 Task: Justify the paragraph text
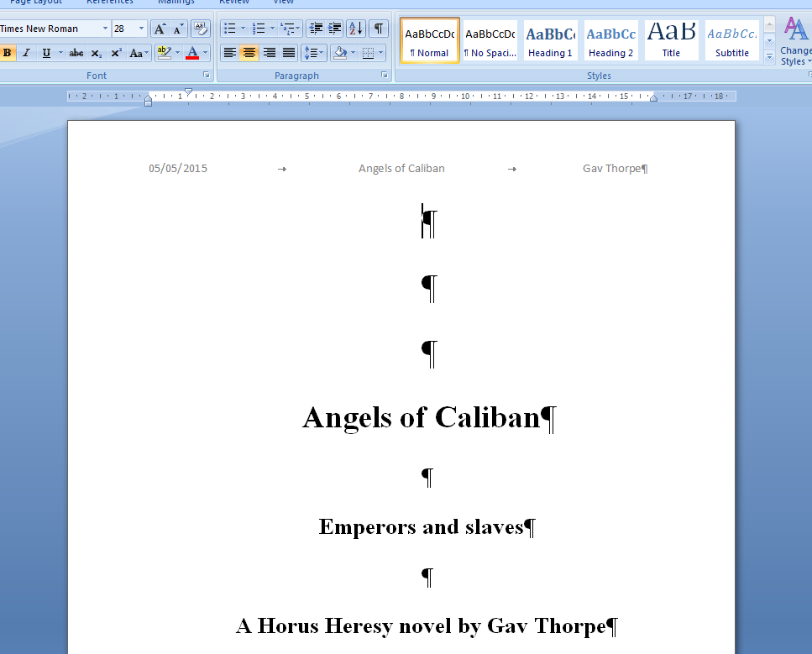point(289,53)
